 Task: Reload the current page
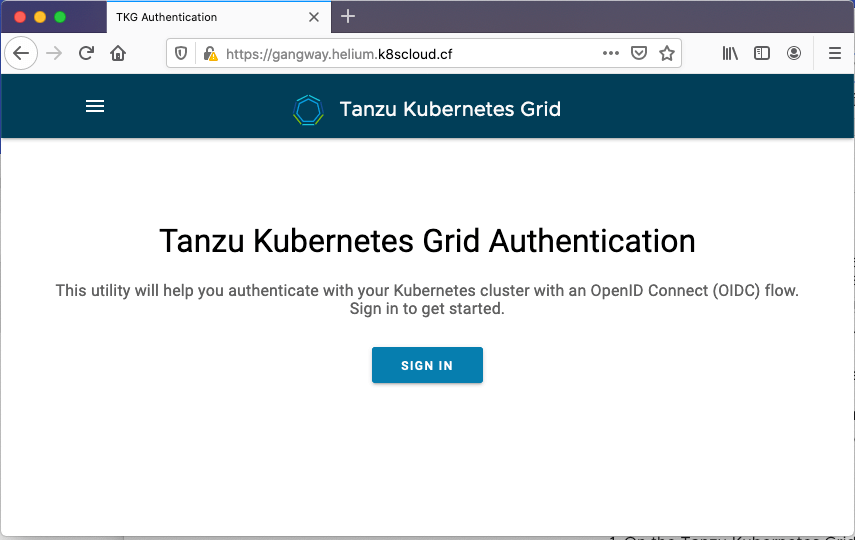[86, 53]
